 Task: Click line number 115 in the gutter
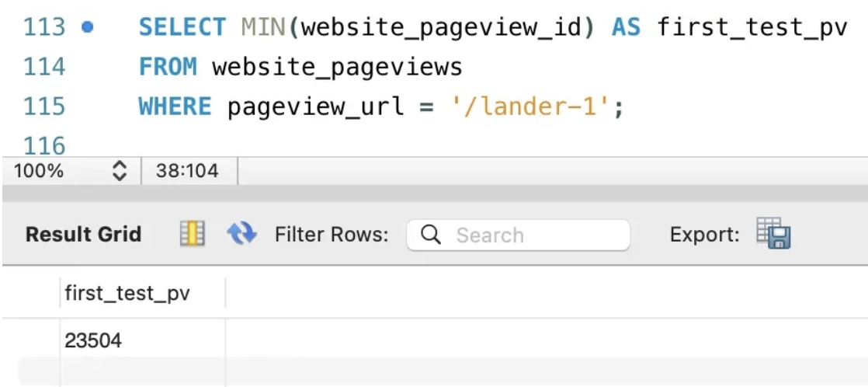(44, 106)
